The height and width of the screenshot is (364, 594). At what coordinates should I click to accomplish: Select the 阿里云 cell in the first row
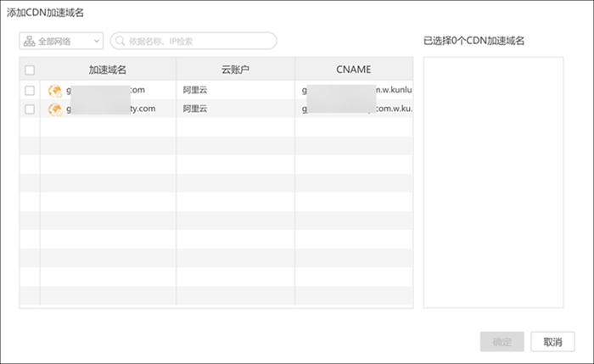[194, 90]
